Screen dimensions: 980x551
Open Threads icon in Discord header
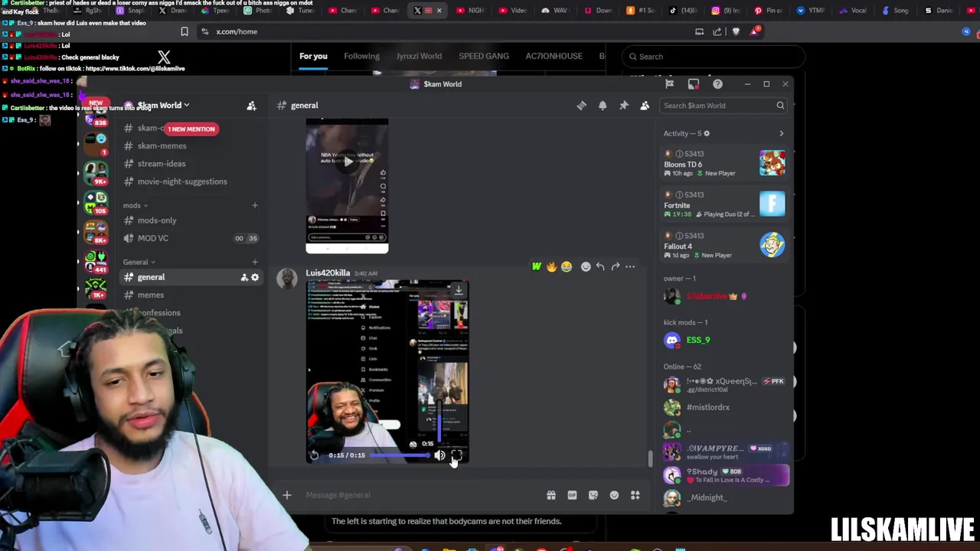pos(581,106)
